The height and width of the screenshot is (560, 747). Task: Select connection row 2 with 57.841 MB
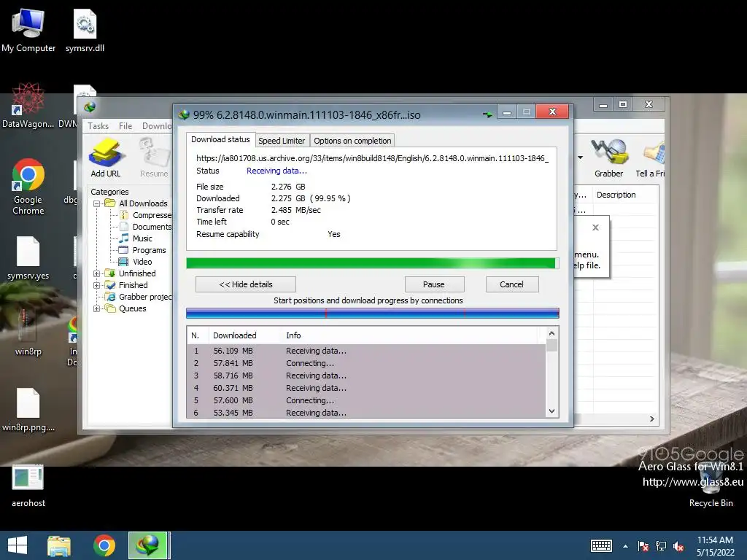point(366,363)
